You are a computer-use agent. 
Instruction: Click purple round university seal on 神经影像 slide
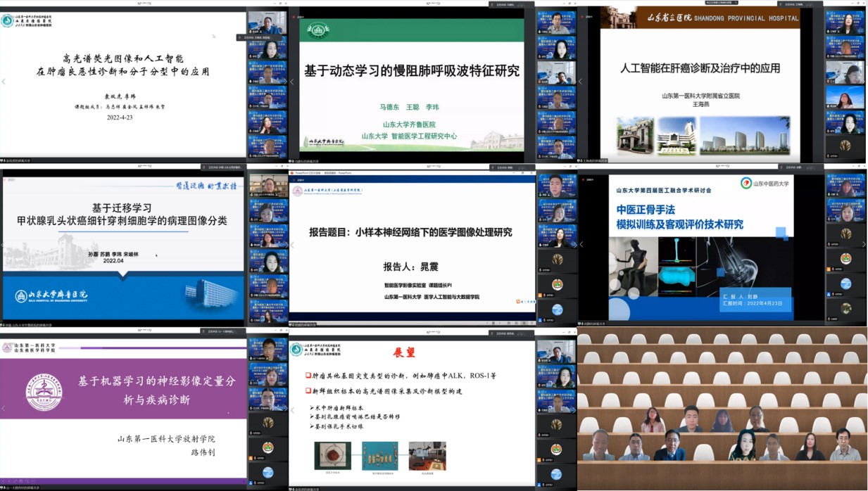[44, 392]
